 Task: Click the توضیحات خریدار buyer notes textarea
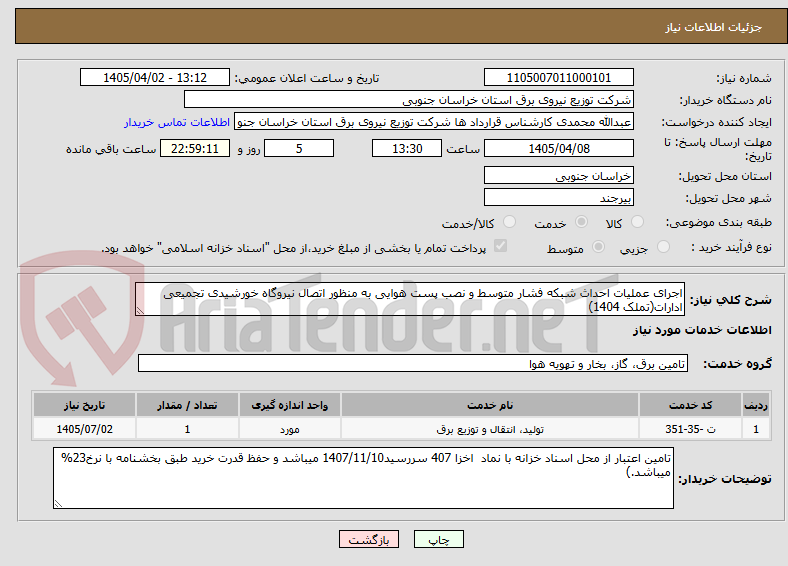click(x=363, y=478)
